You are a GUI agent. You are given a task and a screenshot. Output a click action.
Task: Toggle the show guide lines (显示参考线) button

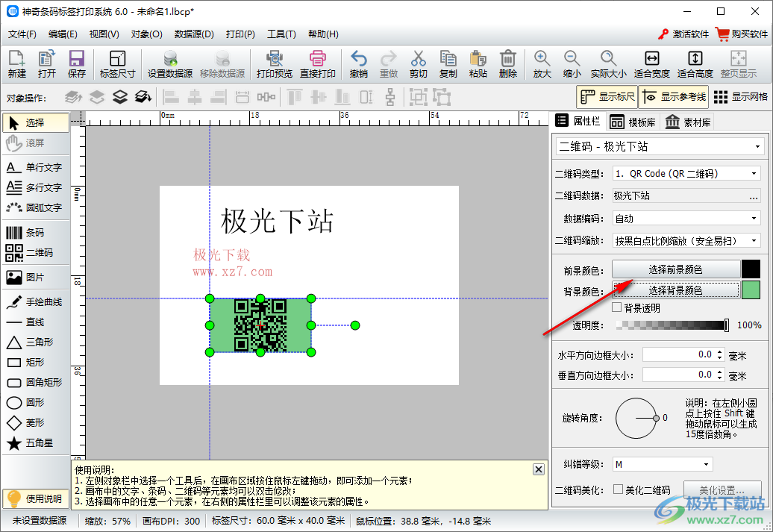click(674, 97)
